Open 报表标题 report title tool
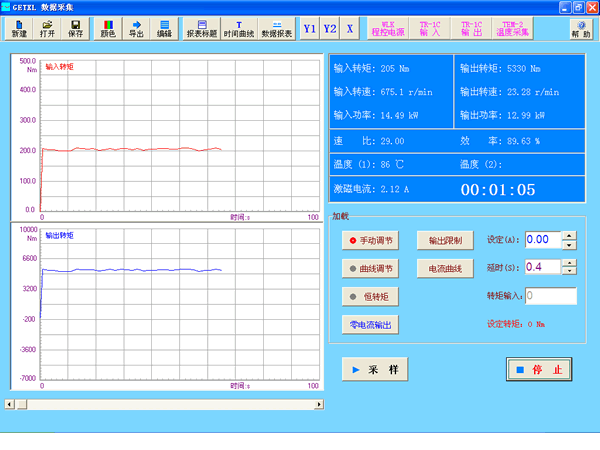 point(202,28)
